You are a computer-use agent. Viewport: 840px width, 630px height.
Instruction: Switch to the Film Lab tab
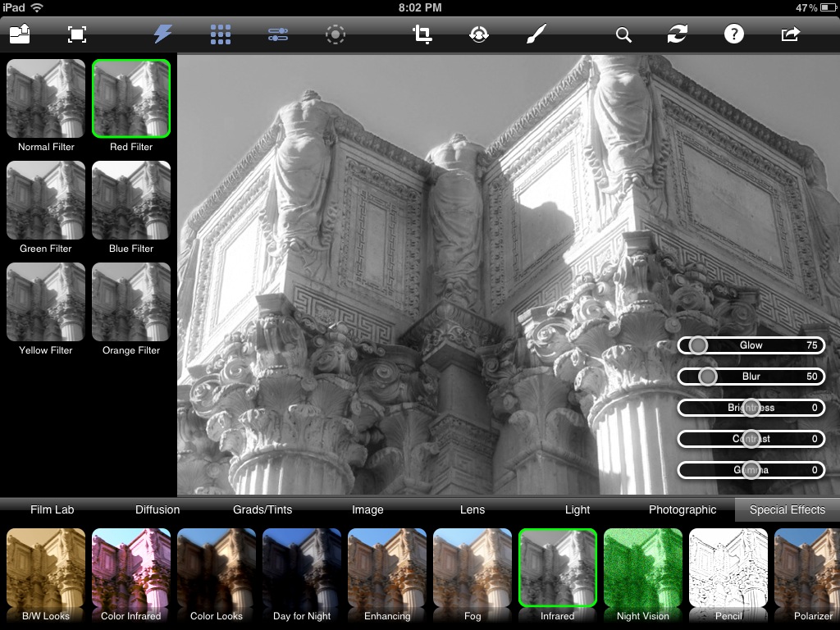coord(52,509)
